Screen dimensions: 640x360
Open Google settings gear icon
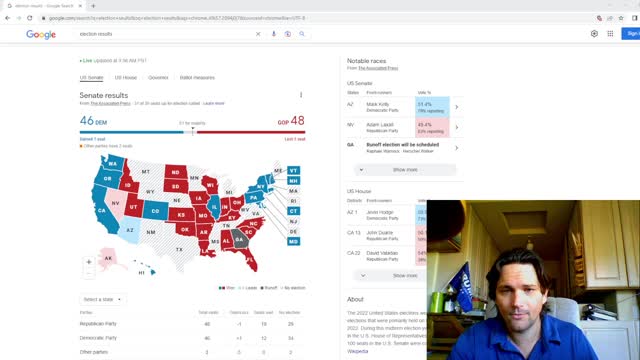pos(594,34)
